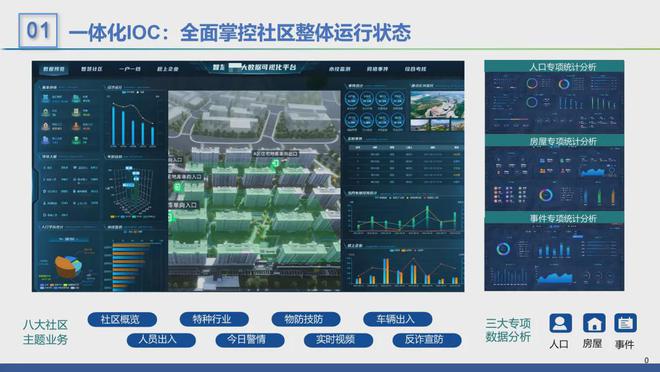Click the 房屋 house icon
Image resolution: width=660 pixels, height=372 pixels.
tap(593, 323)
